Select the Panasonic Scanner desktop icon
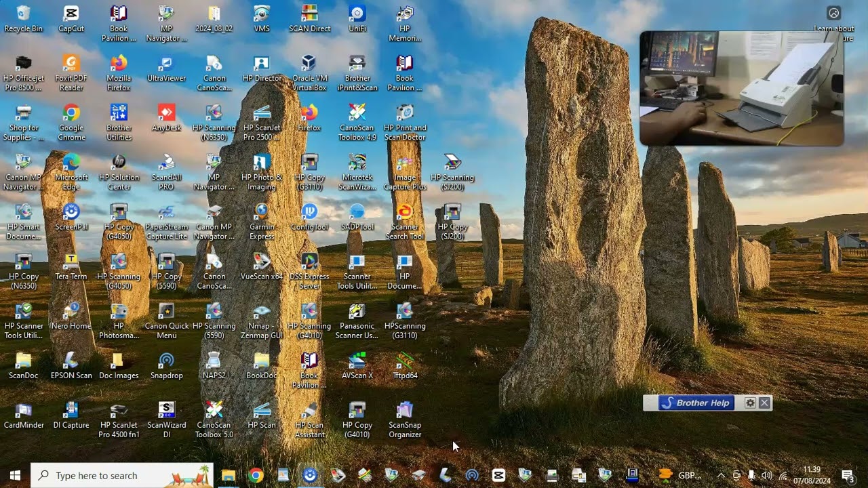 357,321
